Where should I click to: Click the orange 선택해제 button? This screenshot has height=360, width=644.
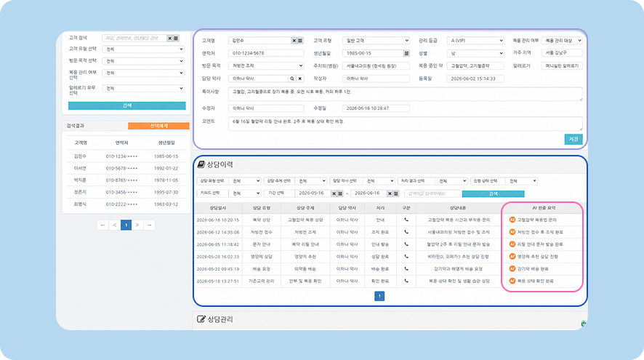158,126
